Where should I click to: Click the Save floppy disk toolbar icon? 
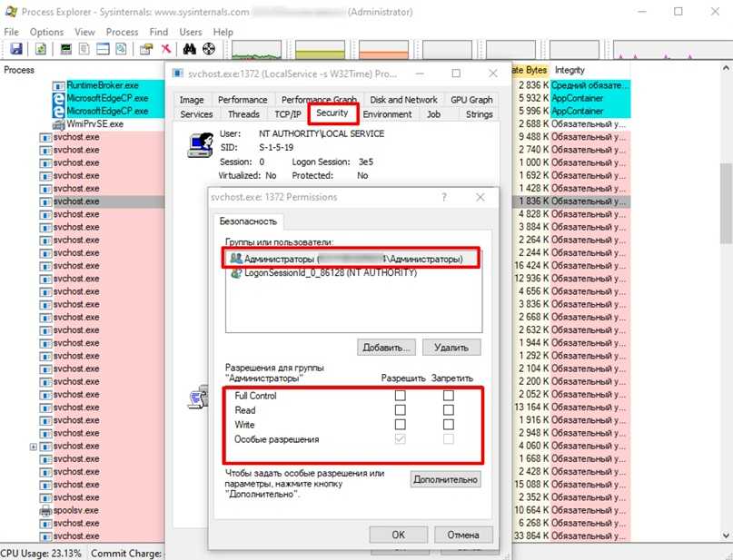(16, 49)
